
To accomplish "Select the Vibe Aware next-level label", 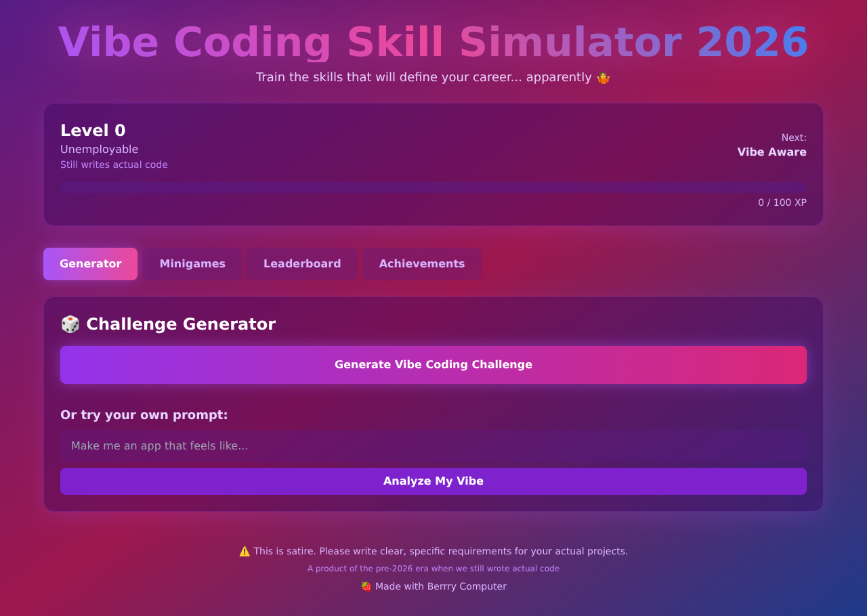I will pyautogui.click(x=771, y=152).
